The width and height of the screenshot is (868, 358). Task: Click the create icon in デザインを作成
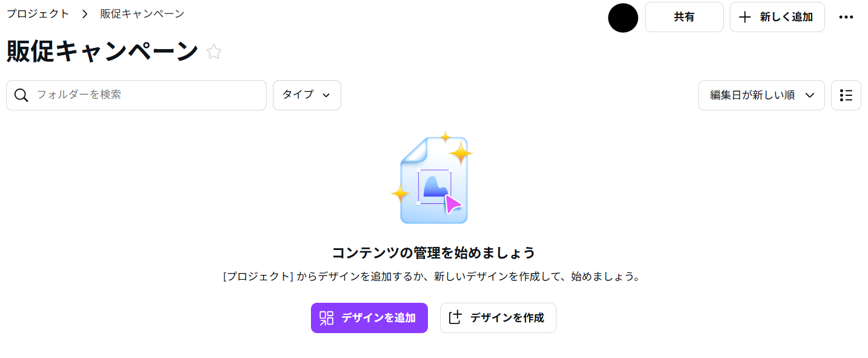455,317
